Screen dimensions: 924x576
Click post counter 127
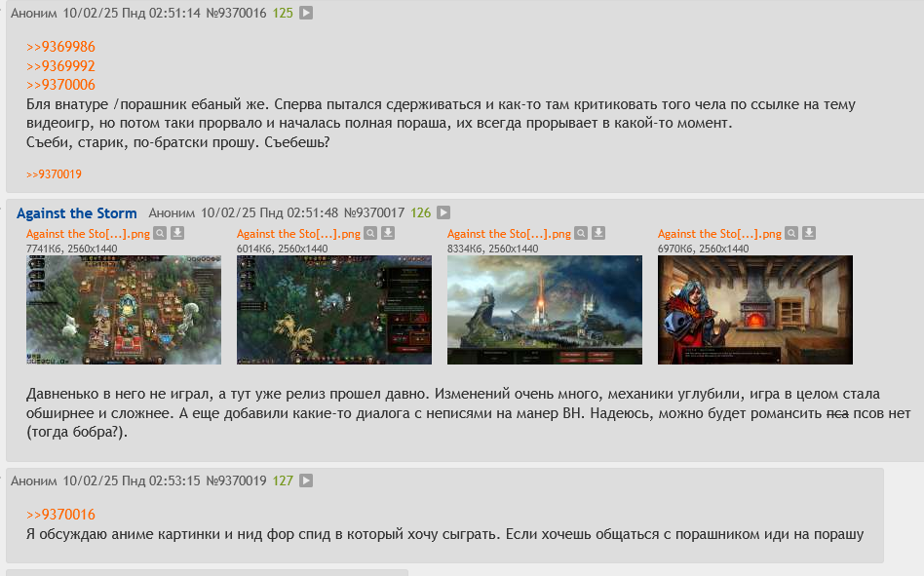(283, 480)
